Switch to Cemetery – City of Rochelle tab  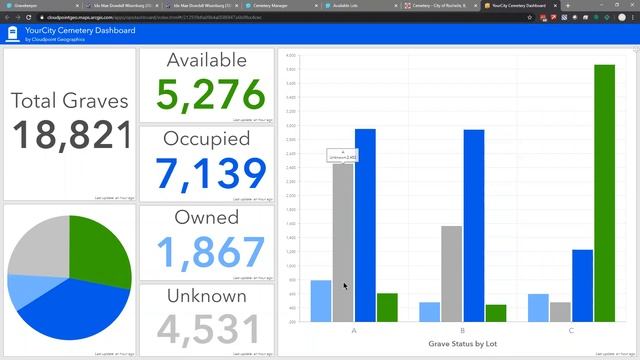click(441, 6)
